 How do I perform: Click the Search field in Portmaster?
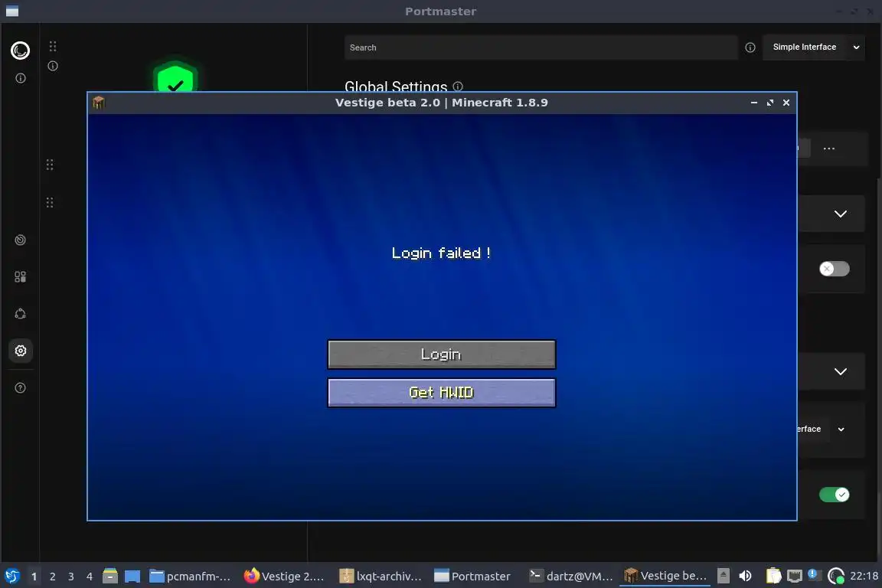coord(541,47)
